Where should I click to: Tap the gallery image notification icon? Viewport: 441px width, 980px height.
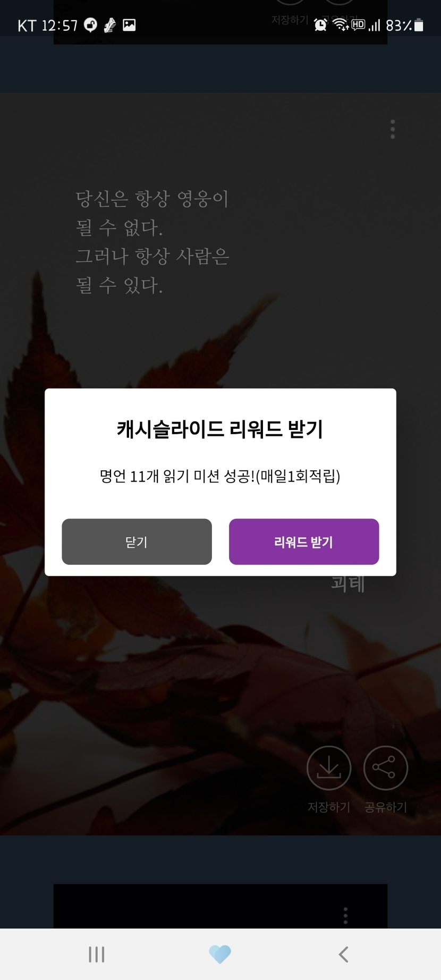pyautogui.click(x=129, y=25)
